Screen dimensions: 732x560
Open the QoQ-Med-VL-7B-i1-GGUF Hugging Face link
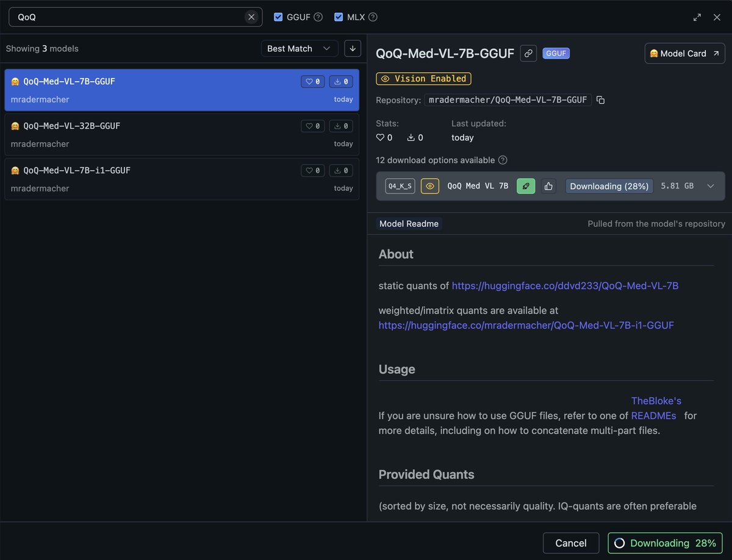[526, 326]
